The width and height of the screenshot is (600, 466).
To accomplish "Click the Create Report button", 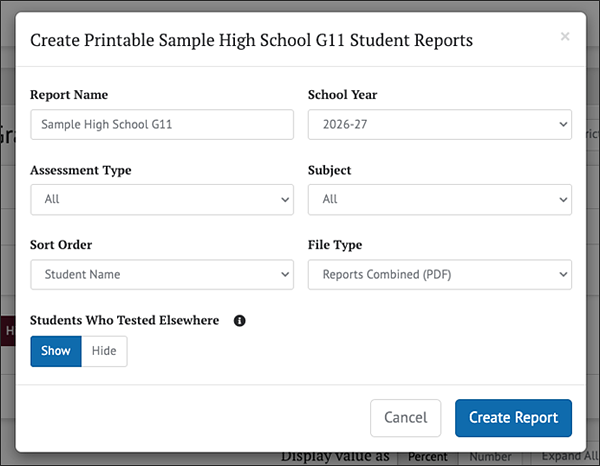I will (x=514, y=418).
